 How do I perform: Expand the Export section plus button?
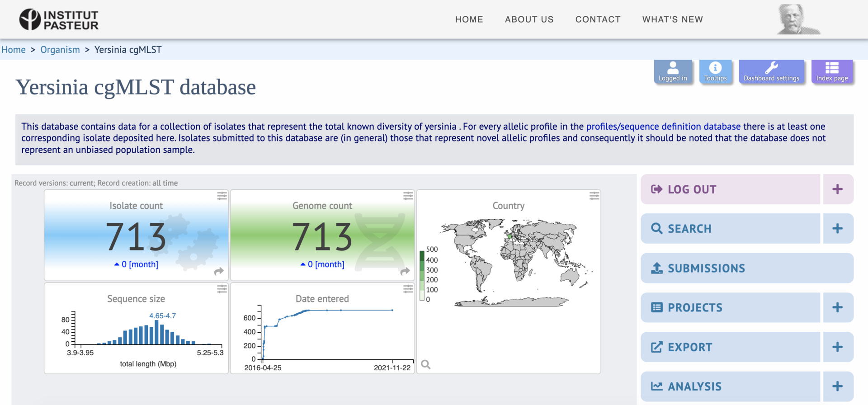coord(838,347)
